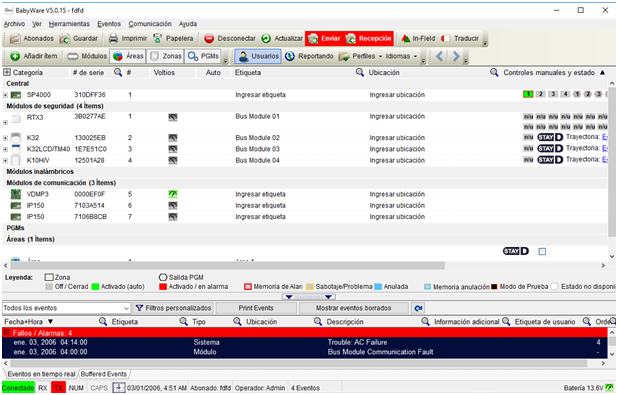Switch to Buffered Events tab
This screenshot has height=395, width=618.
tap(104, 374)
